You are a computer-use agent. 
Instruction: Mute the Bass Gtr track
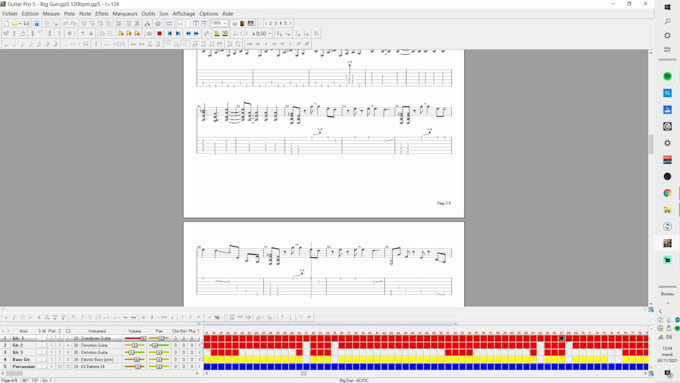pyautogui.click(x=44, y=359)
